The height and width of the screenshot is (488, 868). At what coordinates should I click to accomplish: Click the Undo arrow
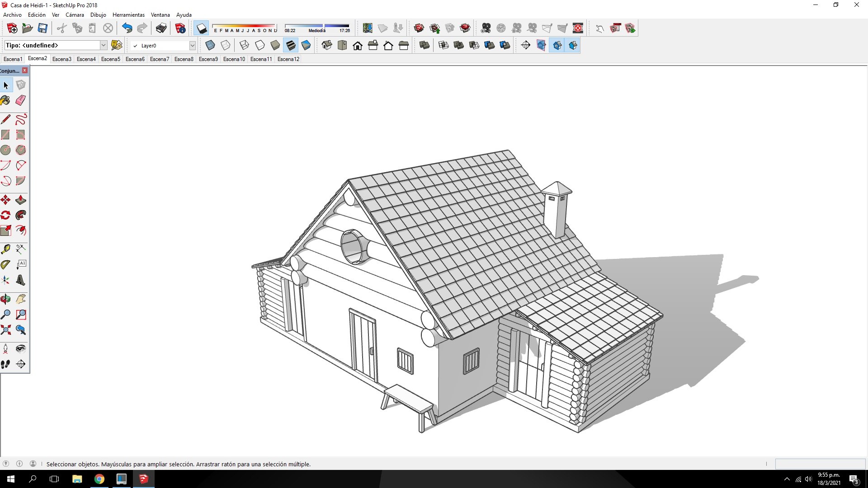click(127, 28)
